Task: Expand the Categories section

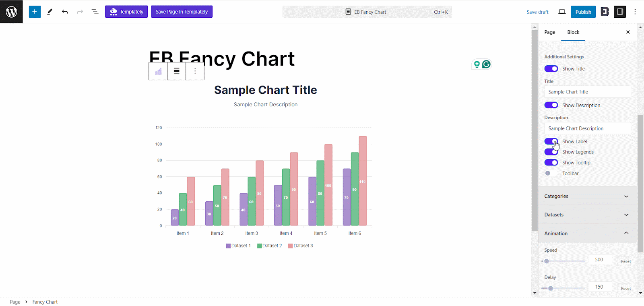Action: tap(586, 196)
